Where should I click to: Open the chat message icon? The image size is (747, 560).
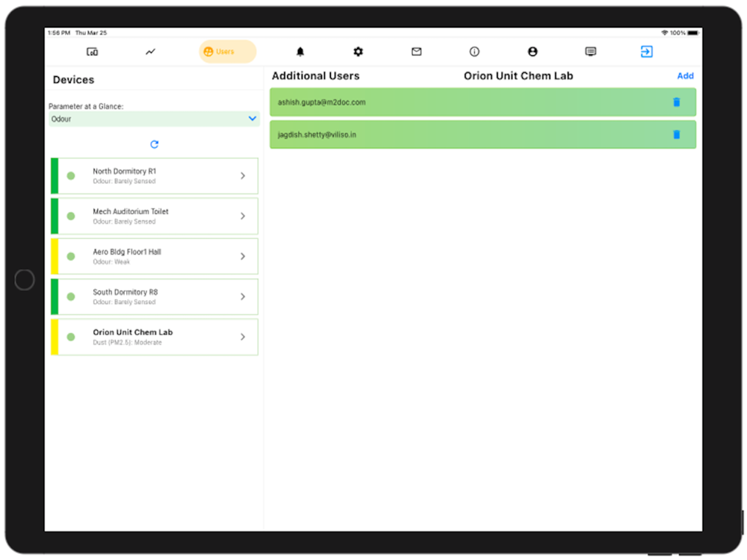(591, 52)
